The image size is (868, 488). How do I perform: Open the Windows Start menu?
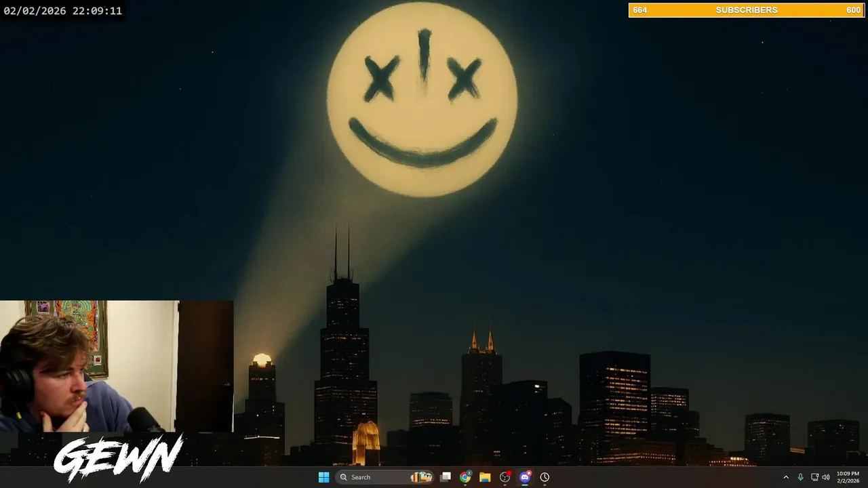[323, 477]
